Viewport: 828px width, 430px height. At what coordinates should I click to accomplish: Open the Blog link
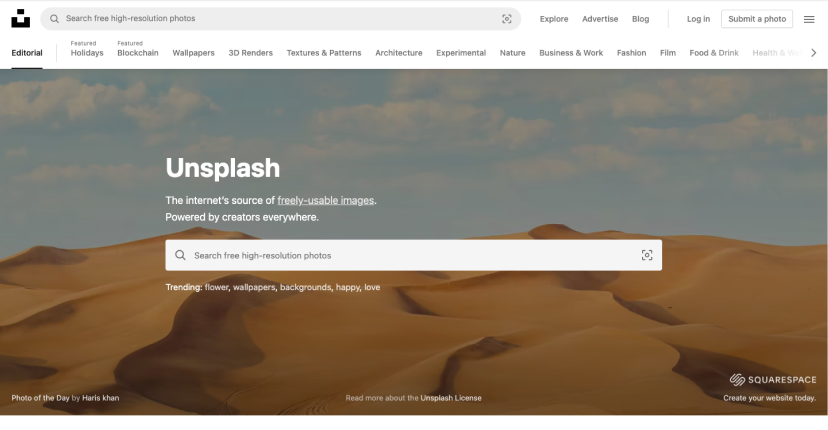(x=641, y=19)
